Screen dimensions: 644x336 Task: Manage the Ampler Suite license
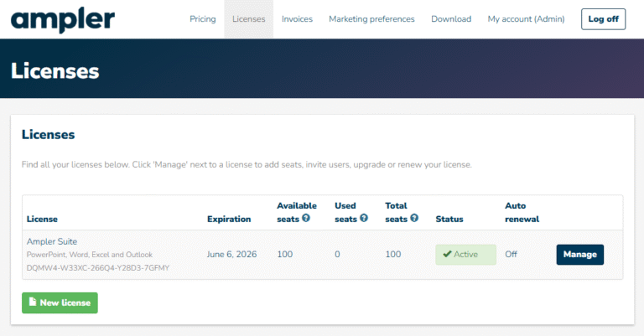click(580, 255)
